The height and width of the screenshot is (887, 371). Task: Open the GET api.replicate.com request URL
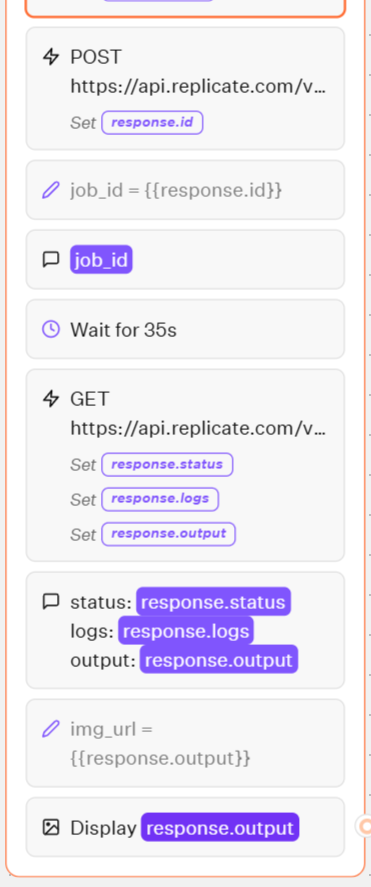pos(198,429)
